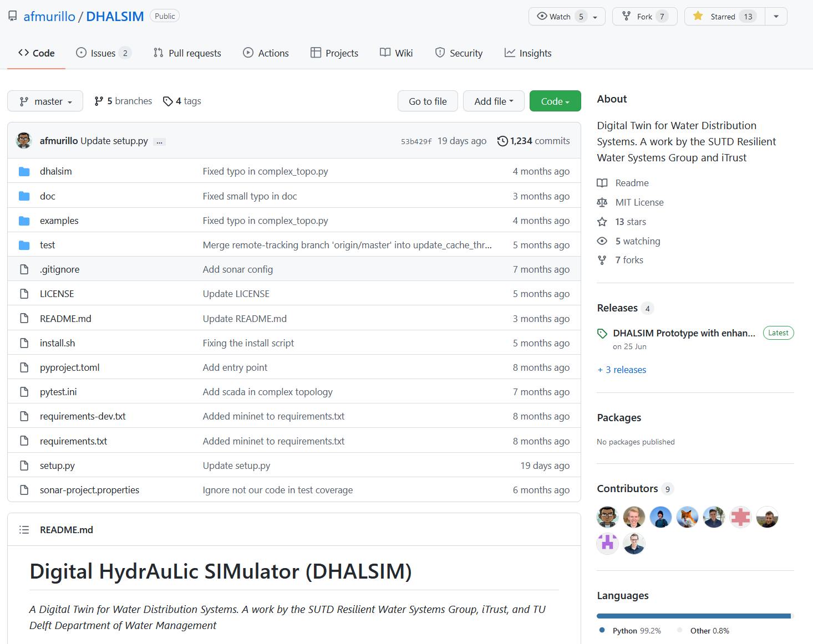The width and height of the screenshot is (813, 644).
Task: Open the 1,234 commits link
Action: [x=533, y=141]
